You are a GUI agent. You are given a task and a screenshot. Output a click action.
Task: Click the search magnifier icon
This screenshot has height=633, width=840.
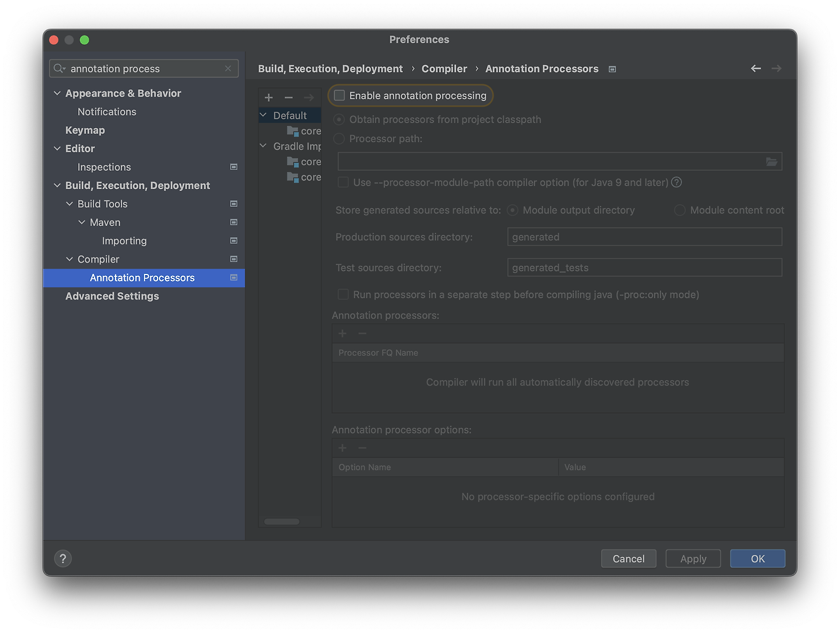[x=59, y=68]
